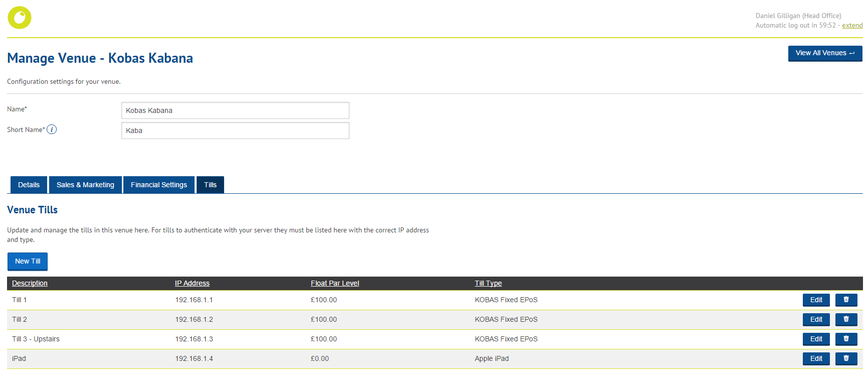The image size is (868, 379).
Task: Delete Till 3 - Upstairs with trash icon
Action: 846,339
